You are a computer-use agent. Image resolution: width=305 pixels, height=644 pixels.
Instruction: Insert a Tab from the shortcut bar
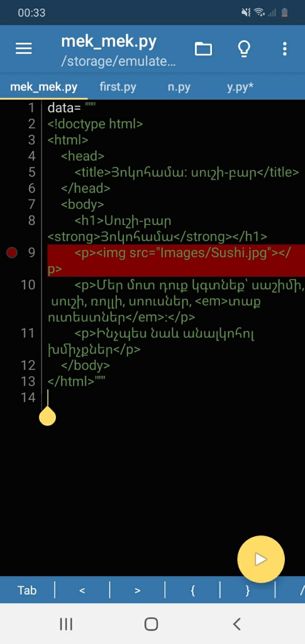[27, 590]
